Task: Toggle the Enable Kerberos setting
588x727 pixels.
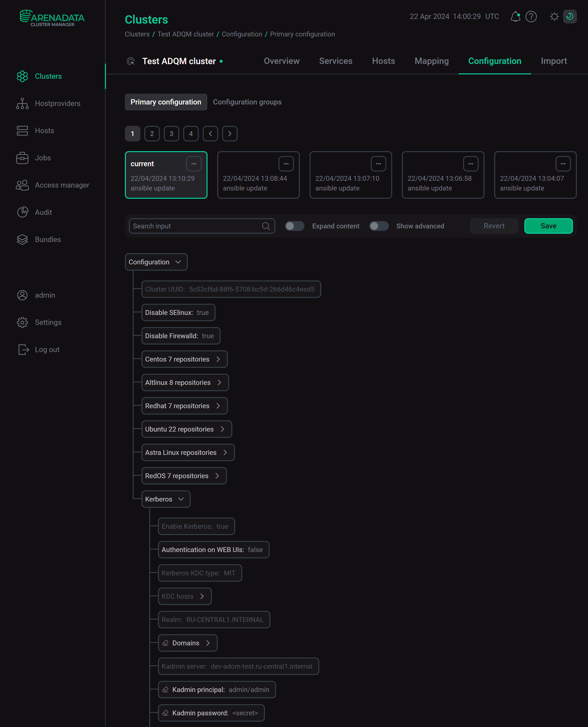Action: tap(195, 526)
